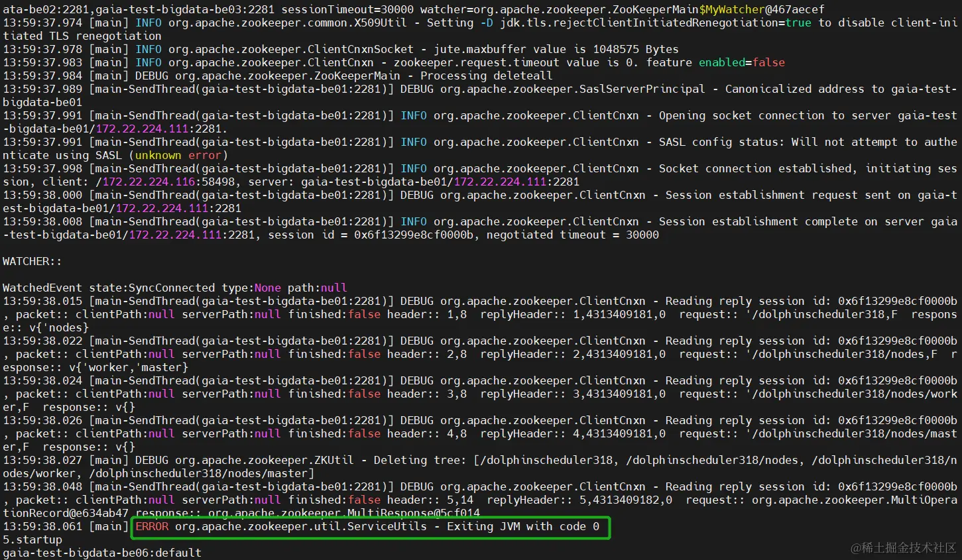Click the response value v{'nodes}
962x560 pixels.
59,327
